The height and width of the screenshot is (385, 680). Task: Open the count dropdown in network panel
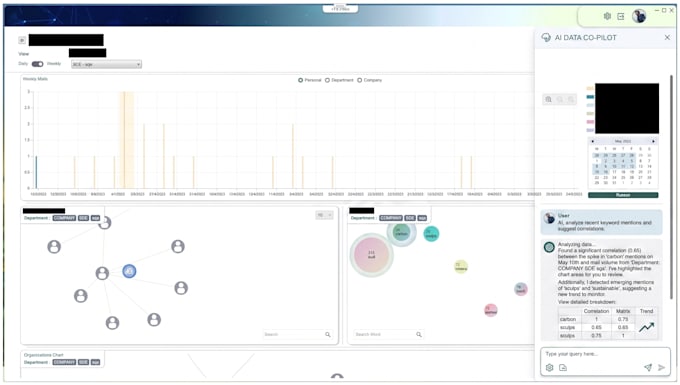click(324, 215)
